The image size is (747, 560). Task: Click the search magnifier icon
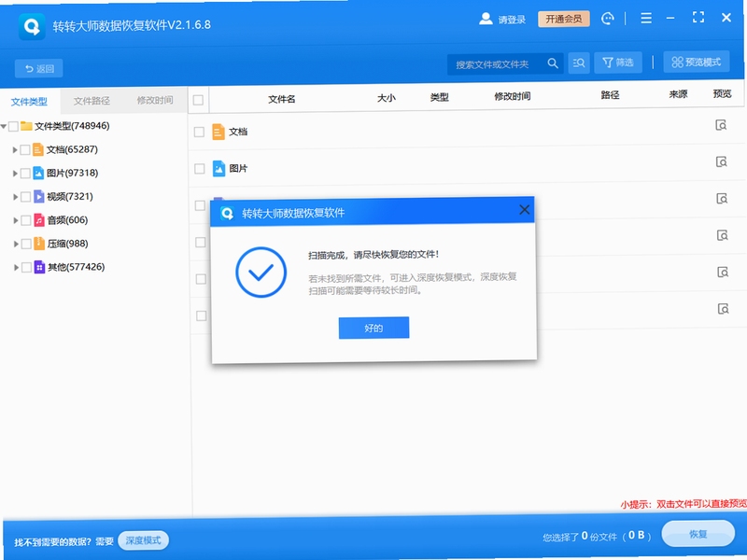pos(553,63)
